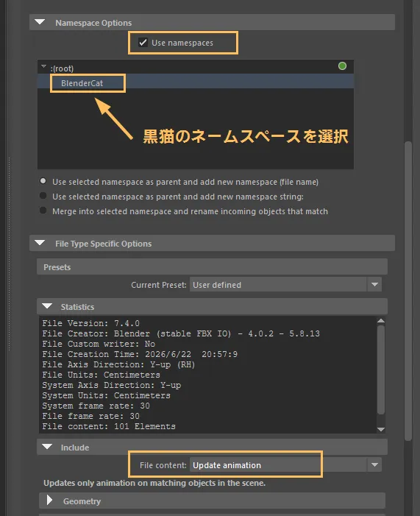Click the green status dot in namespace list
This screenshot has width=420, height=516.
(x=342, y=66)
